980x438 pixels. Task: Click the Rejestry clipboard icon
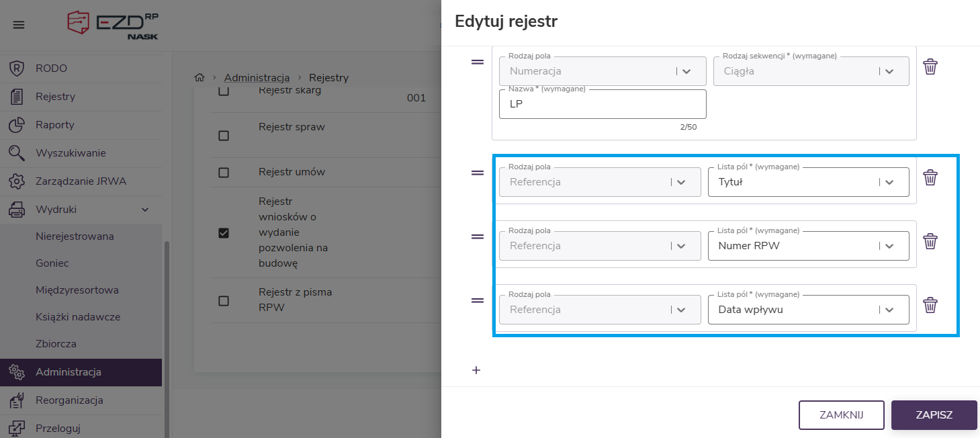[17, 97]
